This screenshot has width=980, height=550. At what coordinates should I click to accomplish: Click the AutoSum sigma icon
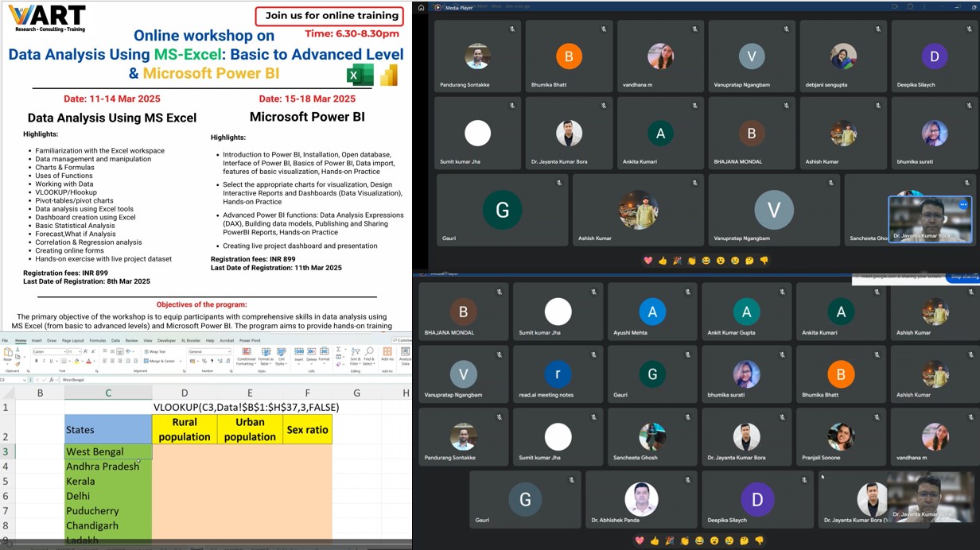click(x=339, y=350)
